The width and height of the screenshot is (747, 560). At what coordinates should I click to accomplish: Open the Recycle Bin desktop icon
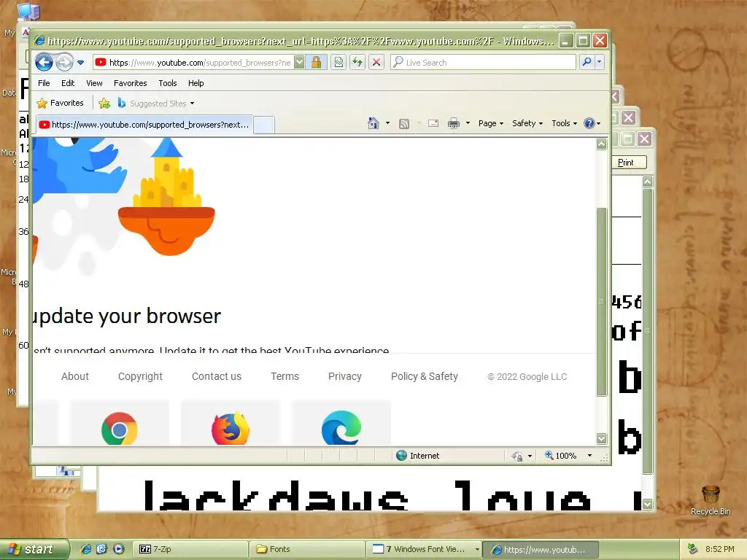[x=711, y=499]
